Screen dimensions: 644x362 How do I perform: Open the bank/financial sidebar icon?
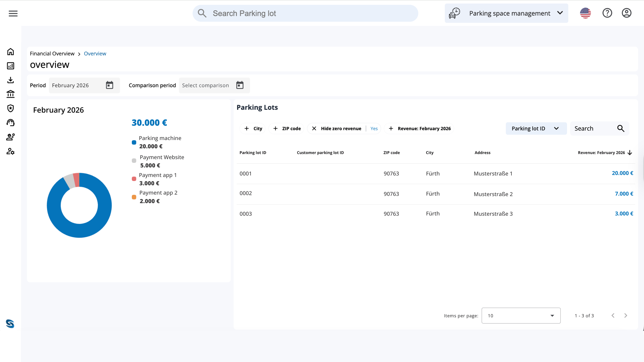[11, 94]
